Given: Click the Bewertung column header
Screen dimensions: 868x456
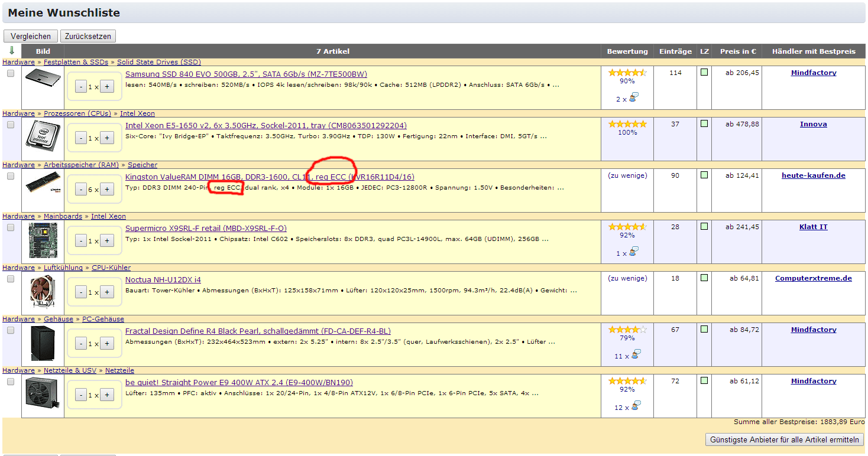Looking at the screenshot, I should 627,51.
